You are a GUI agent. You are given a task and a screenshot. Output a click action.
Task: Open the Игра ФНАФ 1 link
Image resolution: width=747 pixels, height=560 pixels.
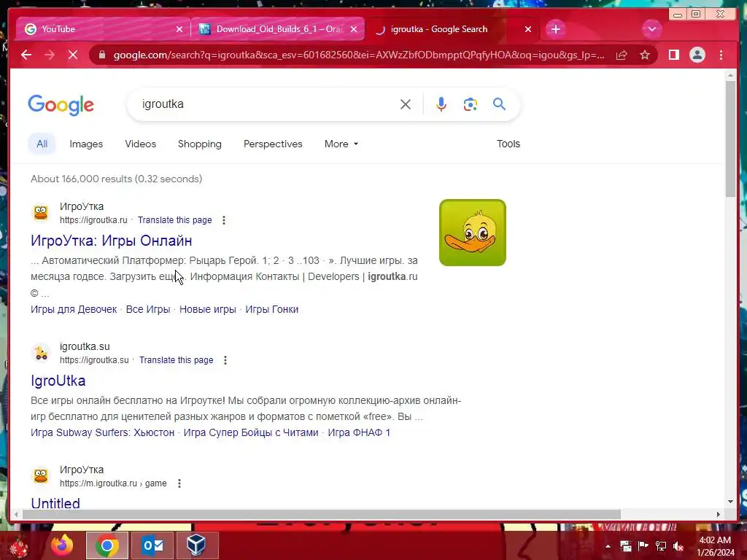[359, 432]
